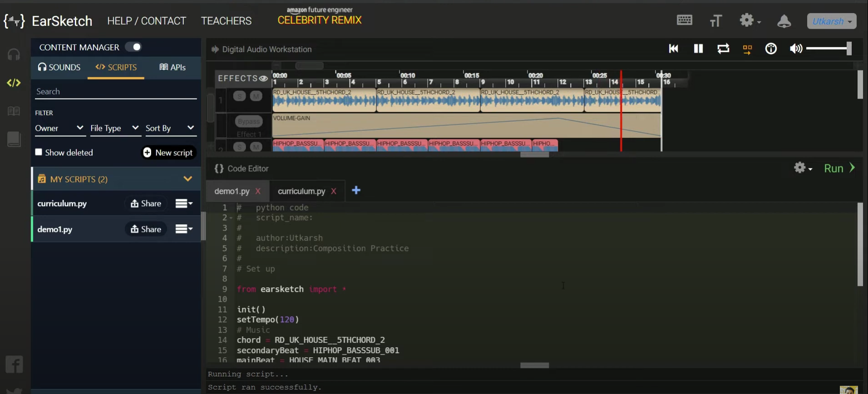Open the TEACHERS link
Image resolution: width=868 pixels, height=394 pixels.
click(226, 21)
